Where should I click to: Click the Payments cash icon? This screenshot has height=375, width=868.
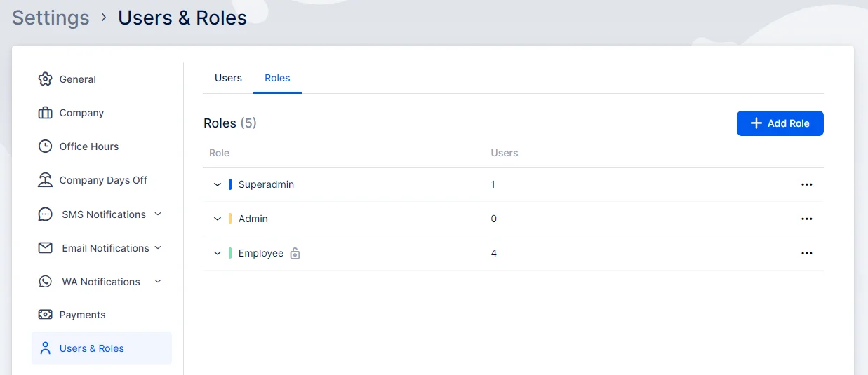point(46,315)
